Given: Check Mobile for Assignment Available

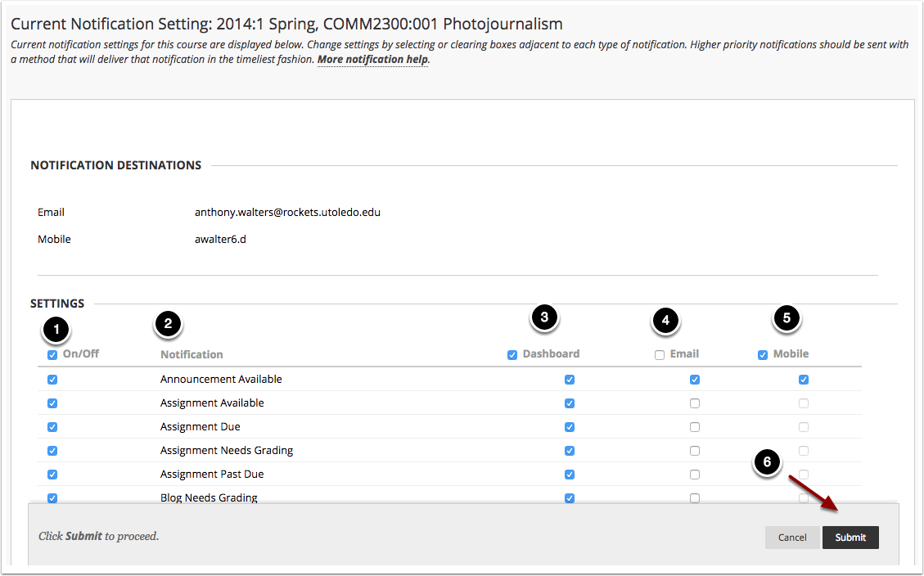Looking at the screenshot, I should [803, 403].
